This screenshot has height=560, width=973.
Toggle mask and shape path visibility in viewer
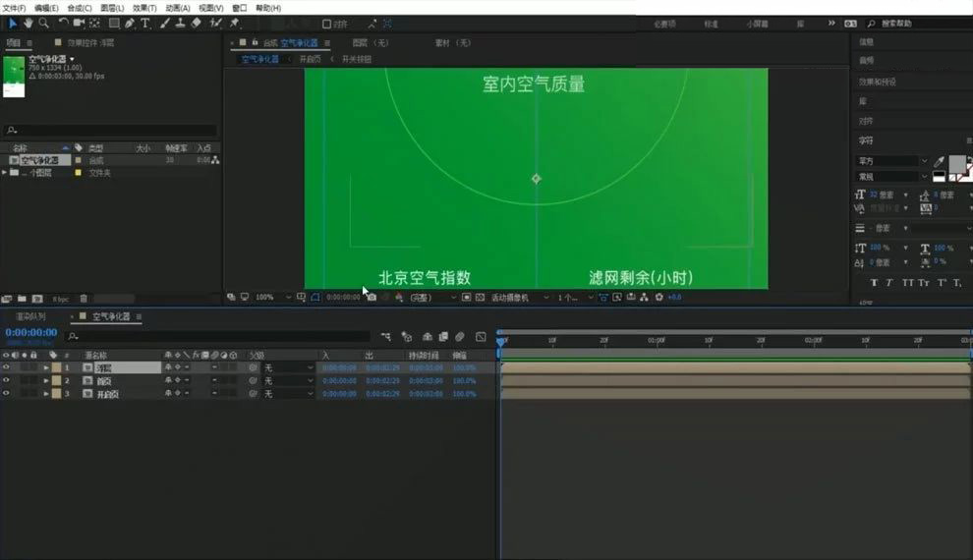click(315, 298)
